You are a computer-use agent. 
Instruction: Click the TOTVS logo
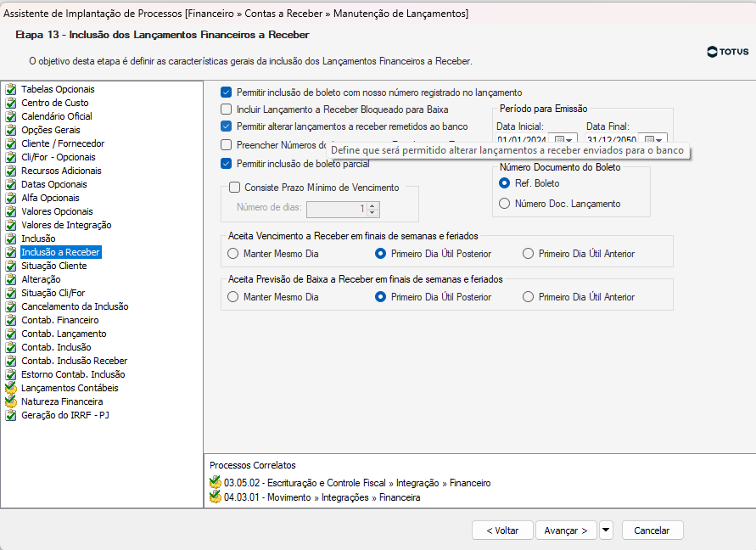tap(727, 52)
